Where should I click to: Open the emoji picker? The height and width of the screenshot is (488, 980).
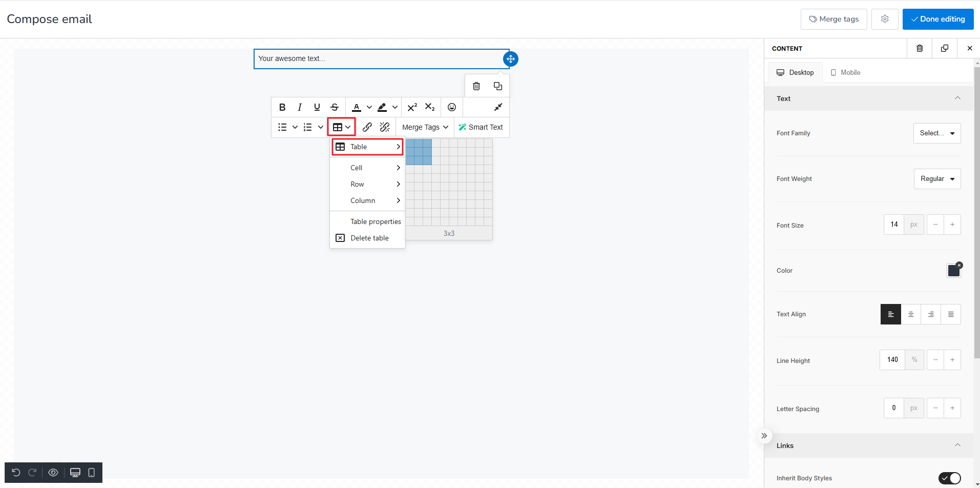pos(451,107)
